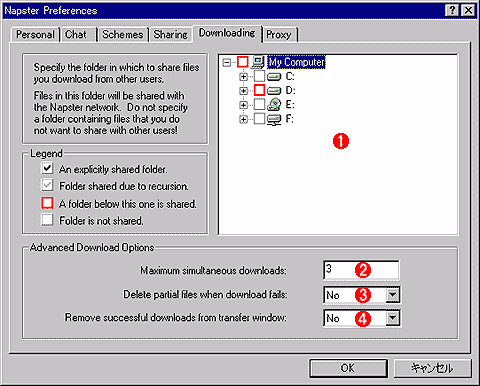
Task: Click the Downloading tab
Action: [x=227, y=33]
